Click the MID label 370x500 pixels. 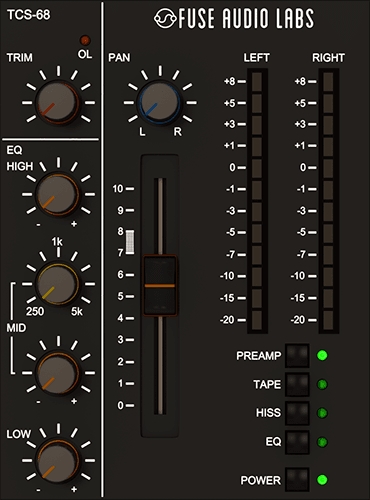pyautogui.click(x=16, y=328)
